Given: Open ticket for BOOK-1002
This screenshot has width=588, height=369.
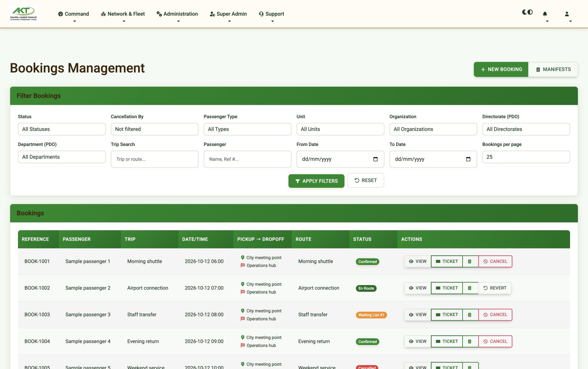Looking at the screenshot, I should [x=447, y=288].
